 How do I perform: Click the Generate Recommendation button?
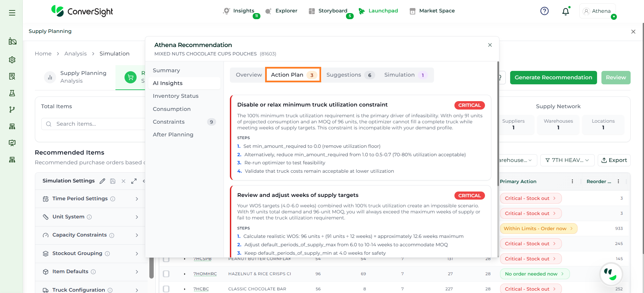click(553, 78)
